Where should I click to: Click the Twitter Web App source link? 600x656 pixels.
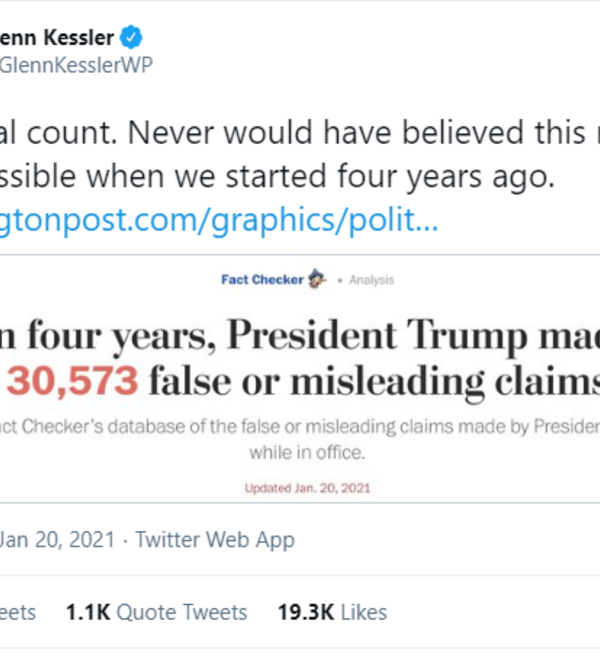215,540
